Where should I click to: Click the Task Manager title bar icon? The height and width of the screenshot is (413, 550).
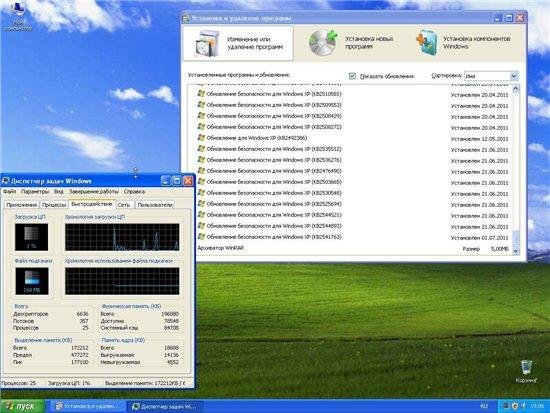(x=6, y=181)
